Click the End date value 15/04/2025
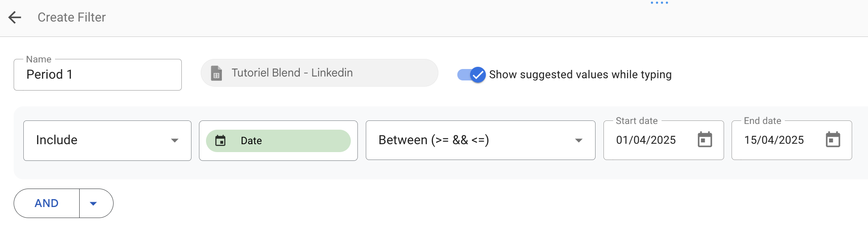Viewport: 868px width, 240px height. [x=774, y=140]
